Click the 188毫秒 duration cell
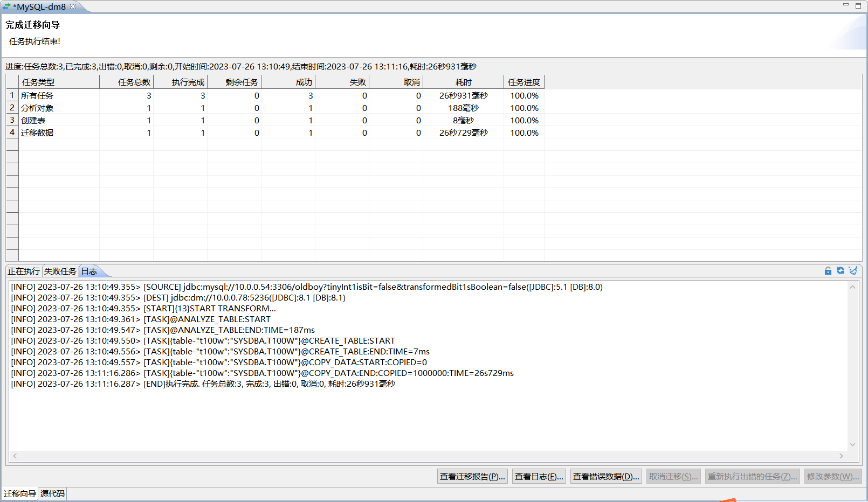This screenshot has width=868, height=502. click(x=464, y=108)
